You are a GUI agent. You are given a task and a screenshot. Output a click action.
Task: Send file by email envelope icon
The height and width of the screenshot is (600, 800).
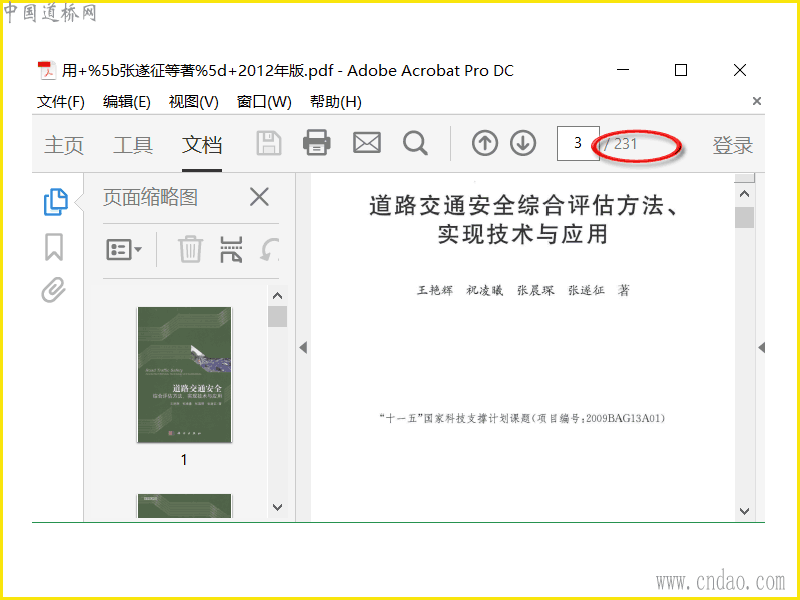pyautogui.click(x=367, y=143)
